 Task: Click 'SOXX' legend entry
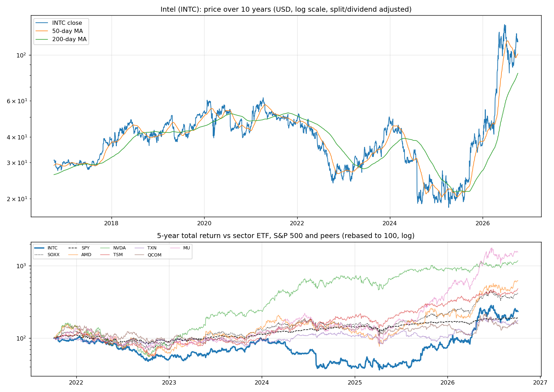coord(47,255)
